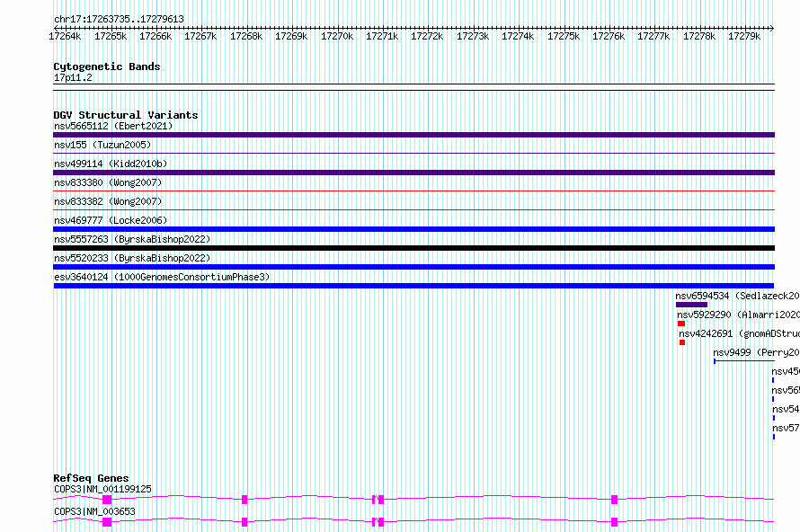Select the Cytogenetic Bands track title
The image size is (800, 532).
pos(107,66)
